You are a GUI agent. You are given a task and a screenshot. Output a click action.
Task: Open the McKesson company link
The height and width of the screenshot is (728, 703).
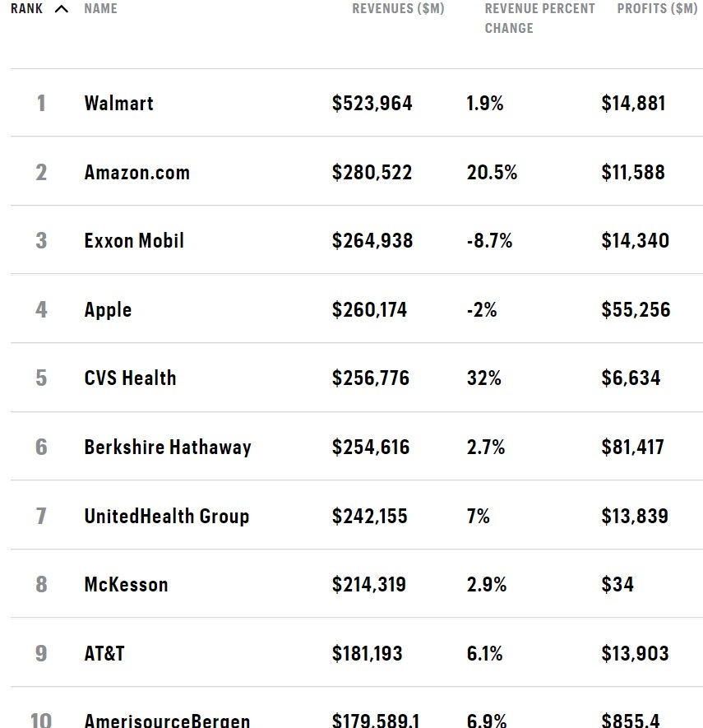tap(126, 585)
